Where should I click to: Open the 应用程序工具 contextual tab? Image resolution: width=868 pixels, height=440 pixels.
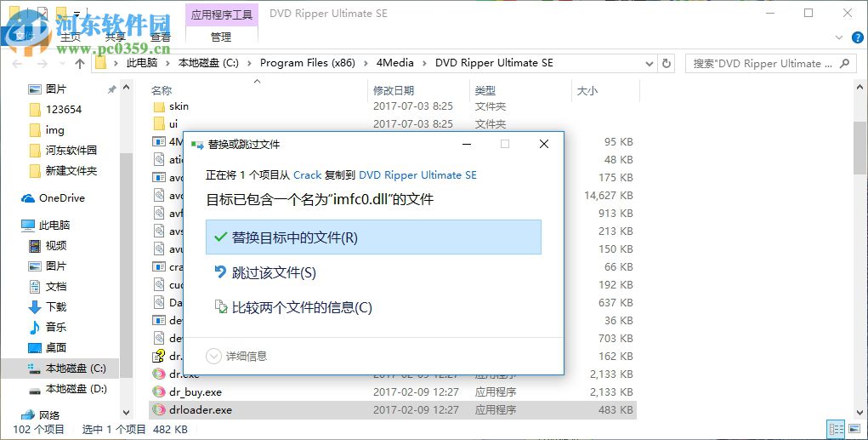coord(221,14)
